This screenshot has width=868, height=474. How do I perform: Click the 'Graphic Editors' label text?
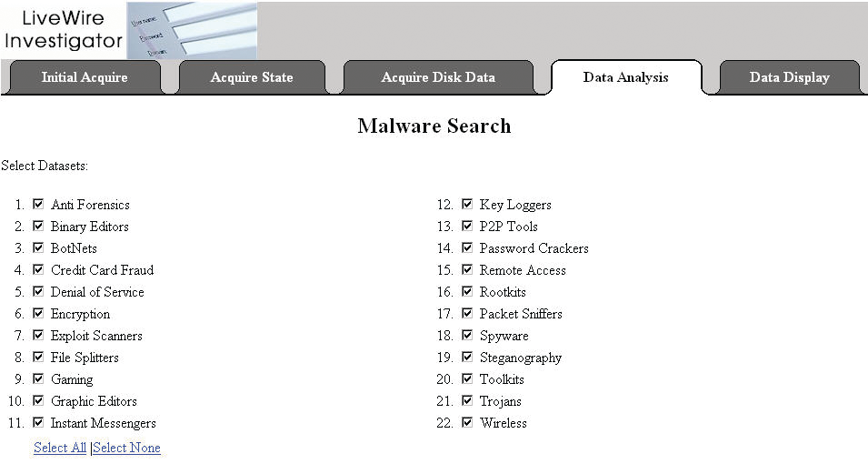pyautogui.click(x=95, y=401)
